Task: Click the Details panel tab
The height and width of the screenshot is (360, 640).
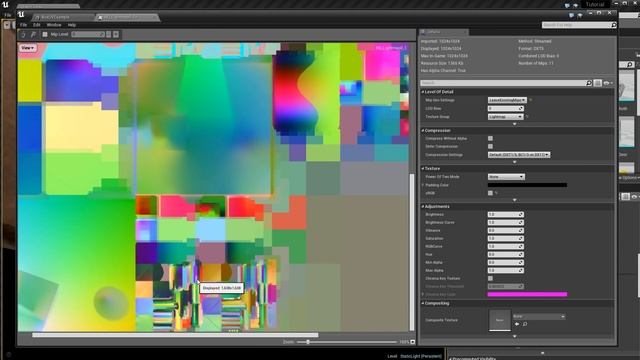Action: (444, 32)
